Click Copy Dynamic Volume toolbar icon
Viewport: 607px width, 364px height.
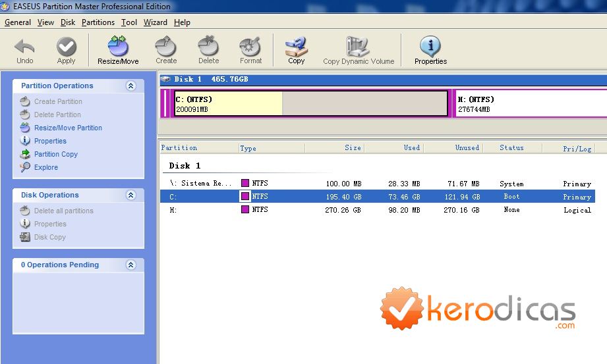pyautogui.click(x=358, y=47)
